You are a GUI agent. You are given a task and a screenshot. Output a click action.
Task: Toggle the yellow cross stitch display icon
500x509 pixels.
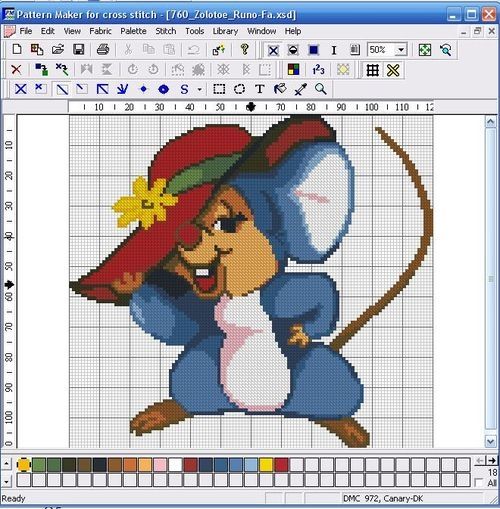click(x=393, y=70)
